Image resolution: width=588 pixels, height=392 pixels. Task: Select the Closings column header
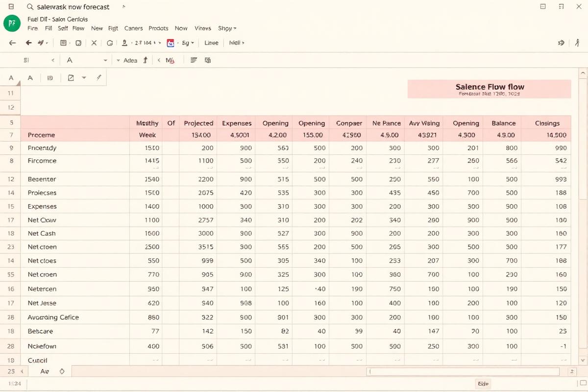547,123
